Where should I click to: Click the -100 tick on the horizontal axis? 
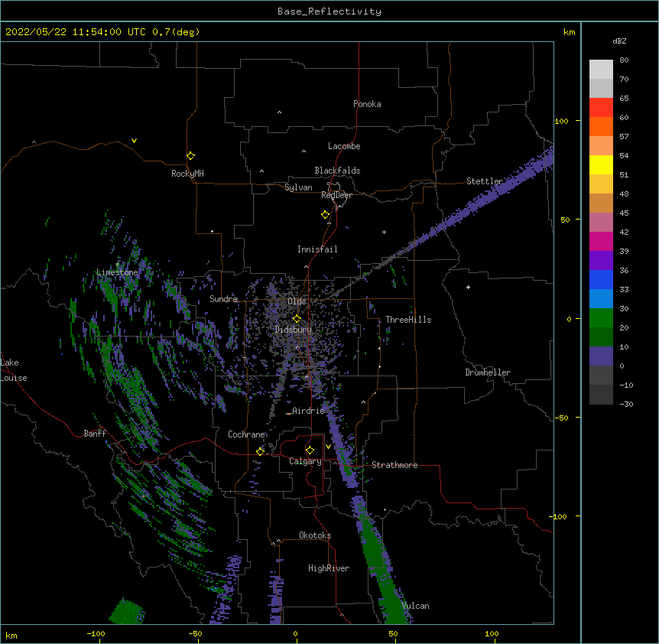(x=96, y=633)
